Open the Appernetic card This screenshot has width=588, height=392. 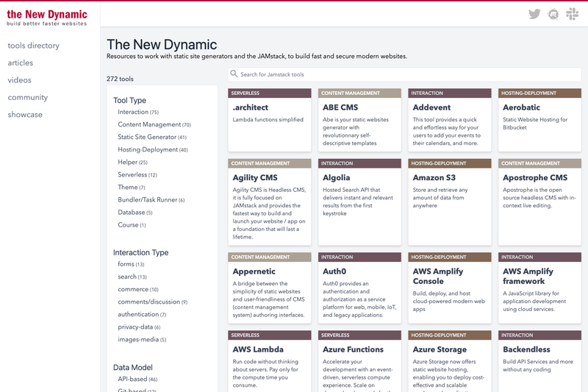(270, 288)
